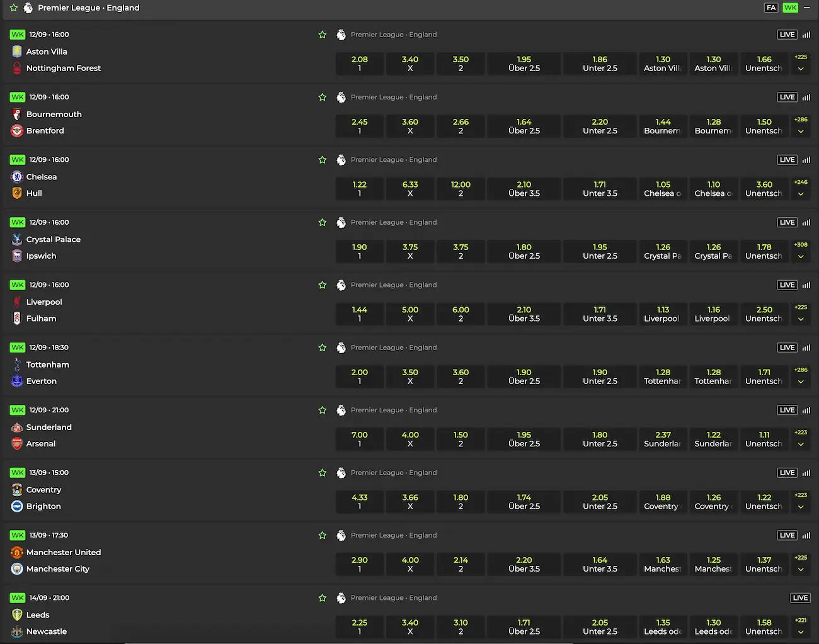Select Über 2.5 at 1.71 for Leeds match

coord(524,627)
